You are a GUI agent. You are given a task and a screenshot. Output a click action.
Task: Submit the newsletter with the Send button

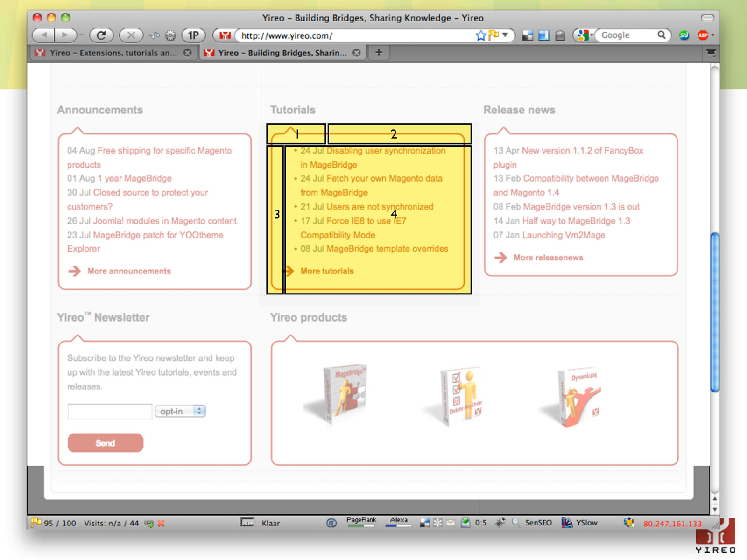pyautogui.click(x=106, y=443)
